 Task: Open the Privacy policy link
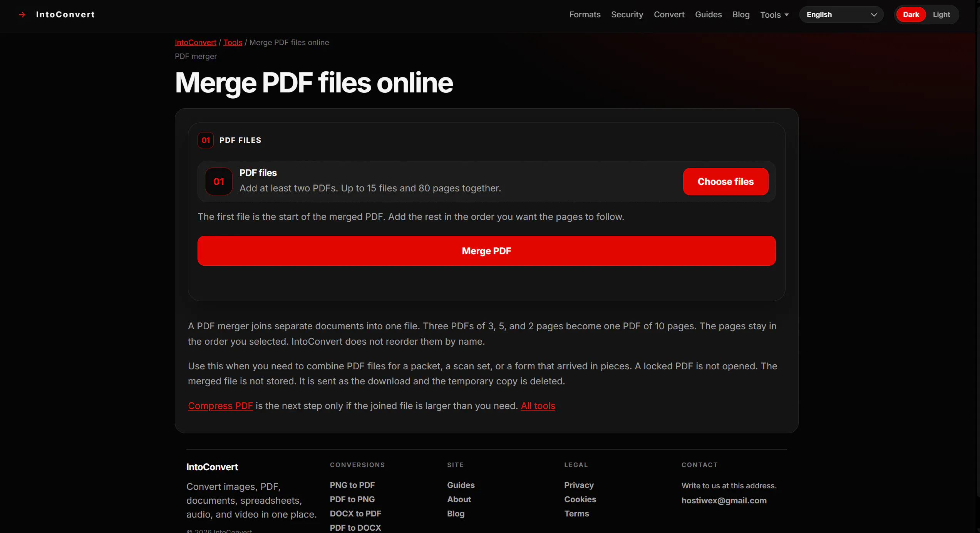coord(579,485)
